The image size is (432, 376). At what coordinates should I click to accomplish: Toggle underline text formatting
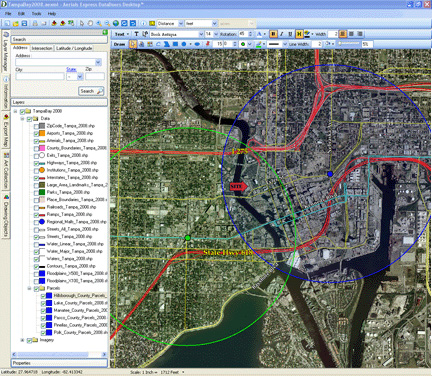290,34
